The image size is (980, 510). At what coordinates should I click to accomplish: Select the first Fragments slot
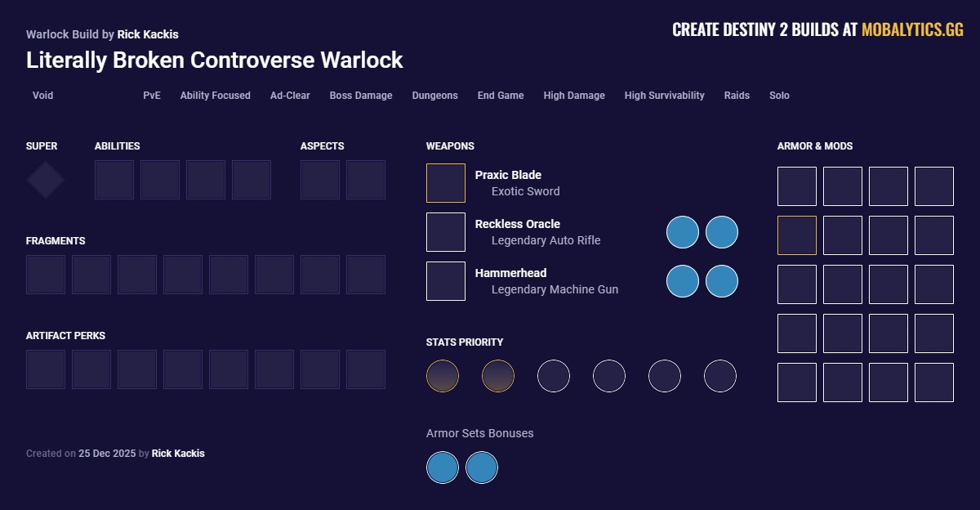tap(45, 274)
